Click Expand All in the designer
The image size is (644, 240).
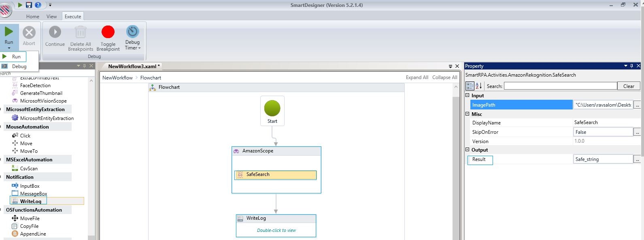417,77
